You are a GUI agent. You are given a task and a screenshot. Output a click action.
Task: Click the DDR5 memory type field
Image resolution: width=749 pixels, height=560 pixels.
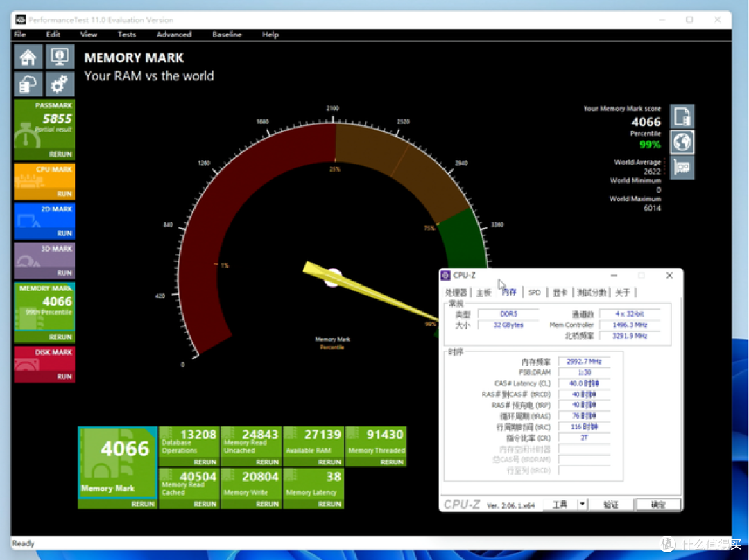coord(508,314)
